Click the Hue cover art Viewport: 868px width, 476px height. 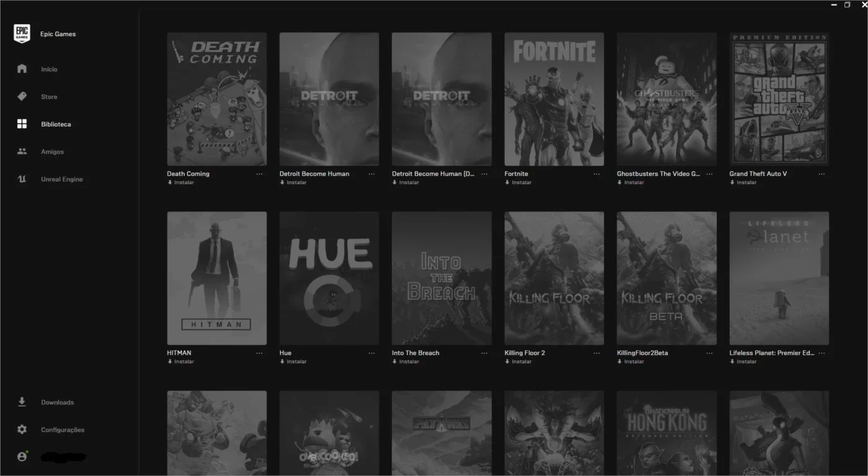329,278
